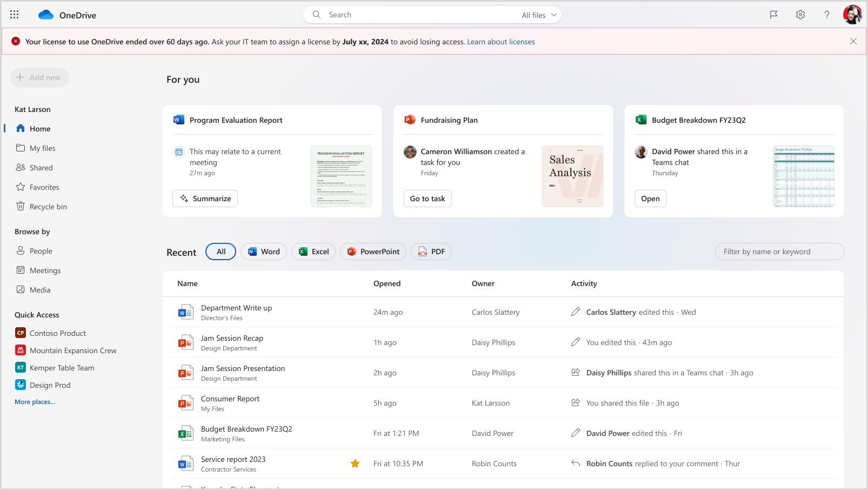Click the Go to task button
Image resolution: width=868 pixels, height=490 pixels.
tap(428, 198)
